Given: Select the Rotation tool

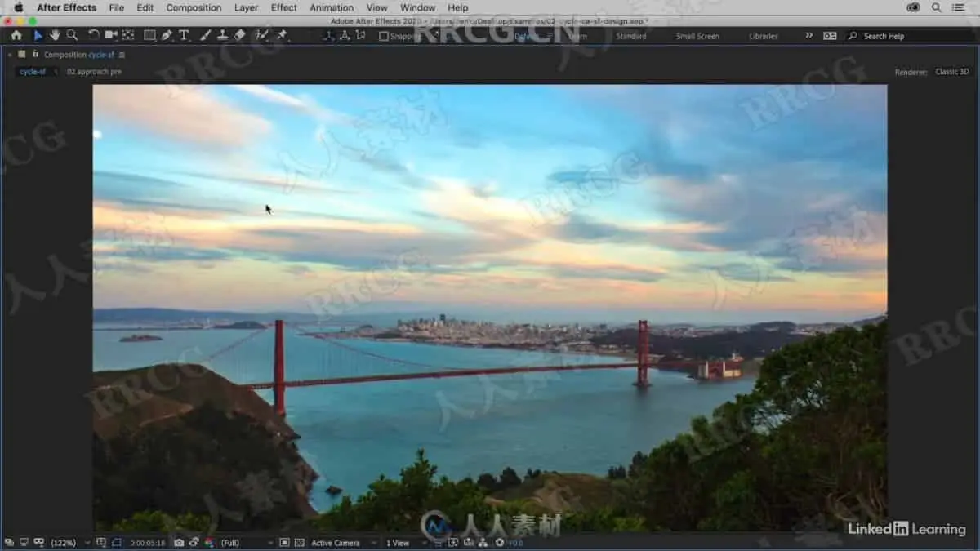Looking at the screenshot, I should point(93,35).
